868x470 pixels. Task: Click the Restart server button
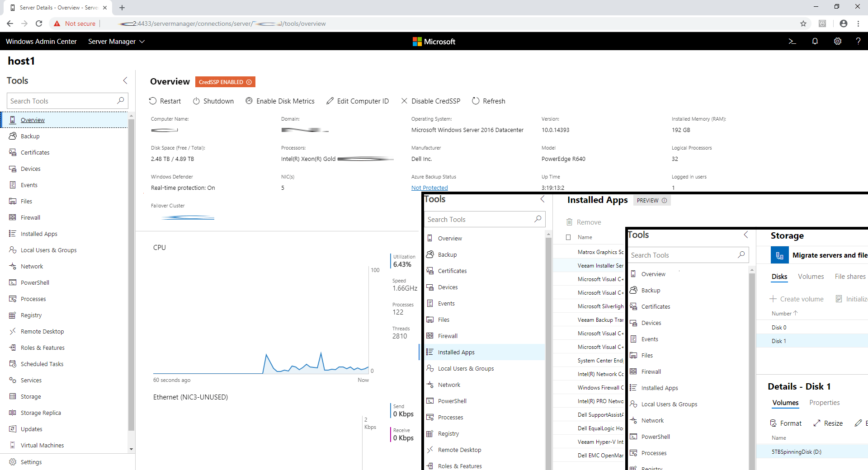point(165,101)
